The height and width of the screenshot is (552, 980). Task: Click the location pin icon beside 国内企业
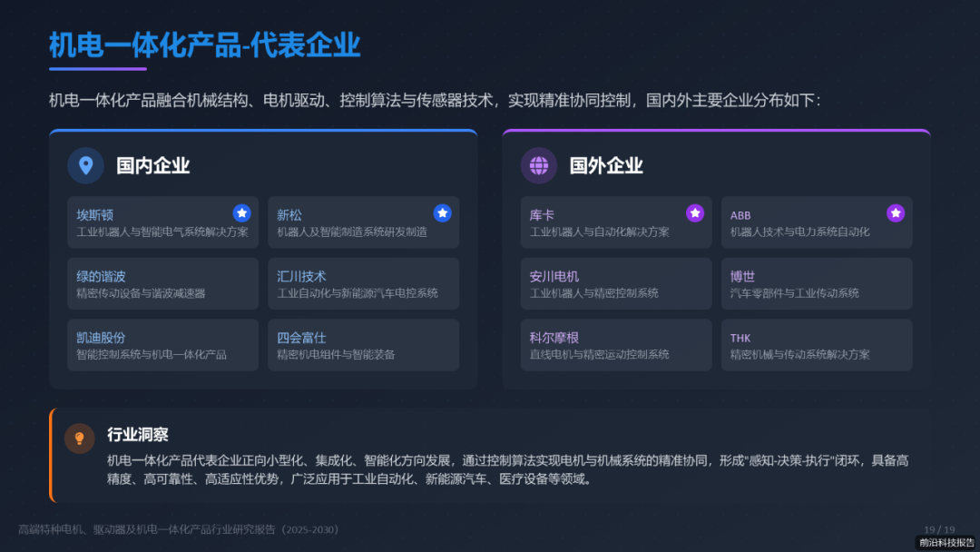[86, 166]
